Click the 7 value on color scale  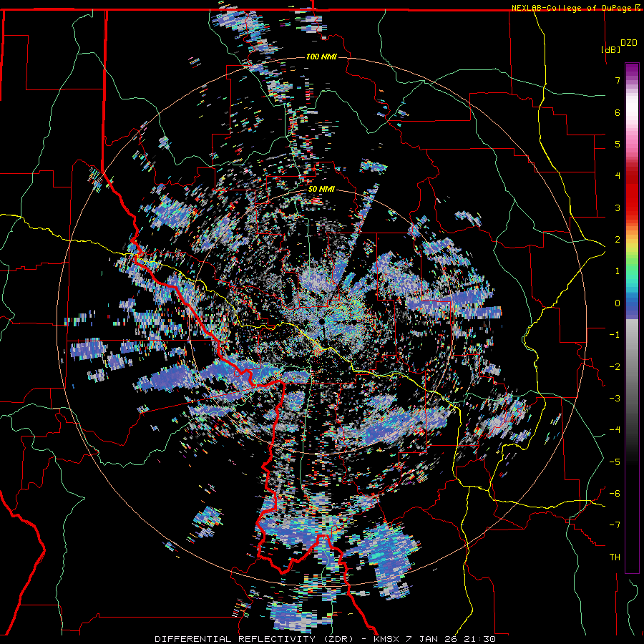click(618, 80)
